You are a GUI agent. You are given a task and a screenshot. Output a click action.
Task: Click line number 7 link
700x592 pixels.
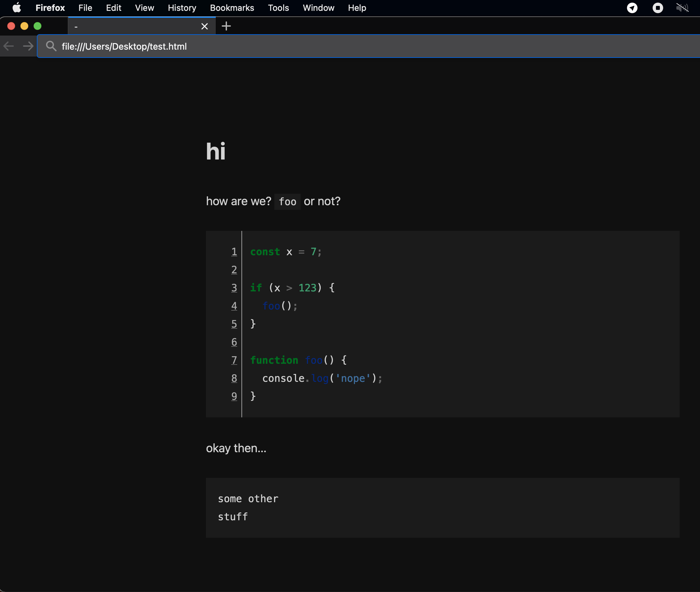coord(234,360)
